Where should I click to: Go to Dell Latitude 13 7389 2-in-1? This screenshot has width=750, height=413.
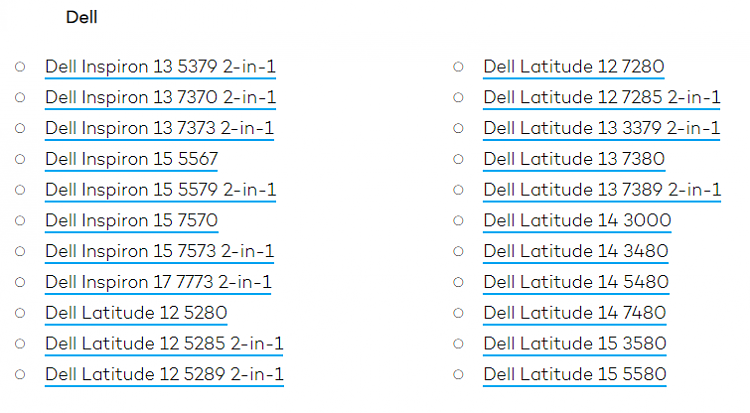(602, 190)
